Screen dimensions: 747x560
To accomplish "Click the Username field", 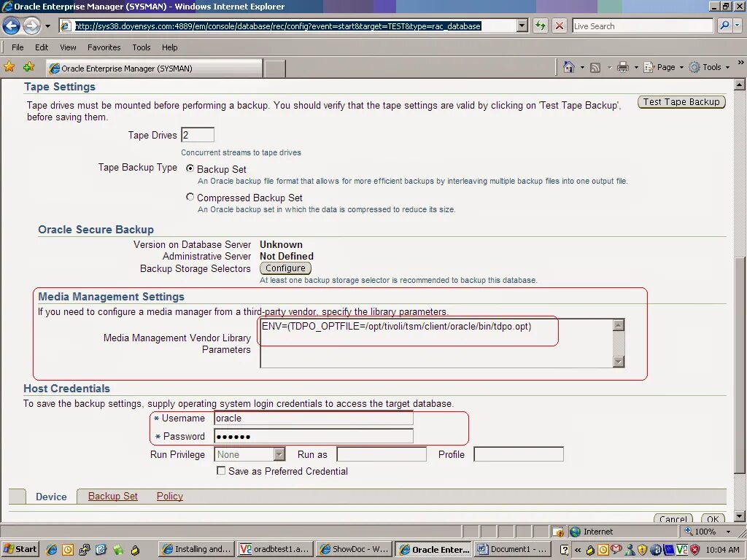I will point(314,418).
